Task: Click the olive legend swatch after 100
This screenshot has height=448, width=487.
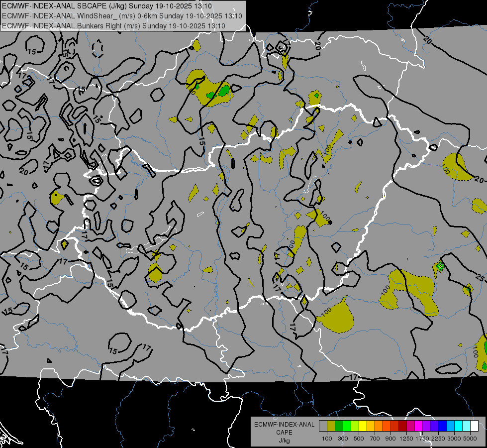Action: click(331, 426)
